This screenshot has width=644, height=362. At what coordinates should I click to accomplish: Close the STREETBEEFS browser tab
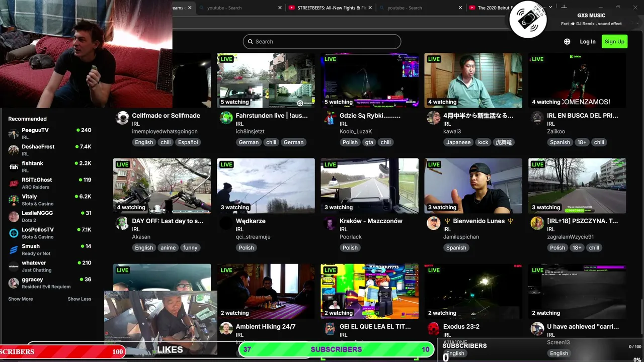(371, 8)
